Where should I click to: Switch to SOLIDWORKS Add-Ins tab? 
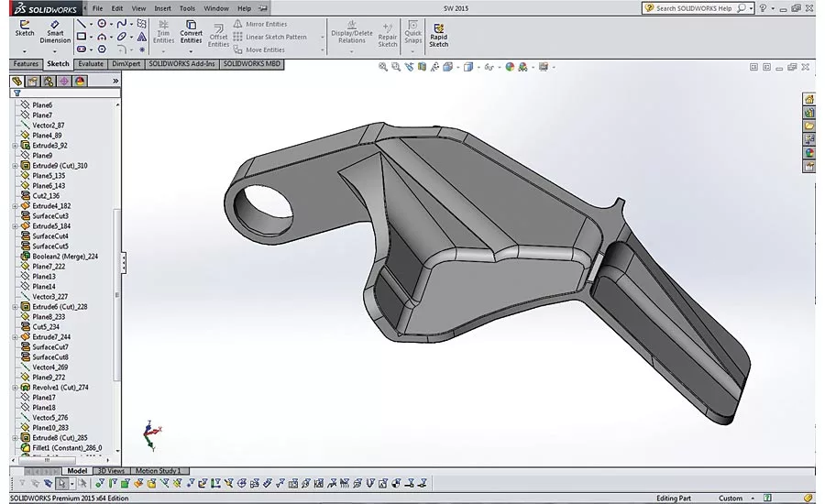pyautogui.click(x=181, y=63)
